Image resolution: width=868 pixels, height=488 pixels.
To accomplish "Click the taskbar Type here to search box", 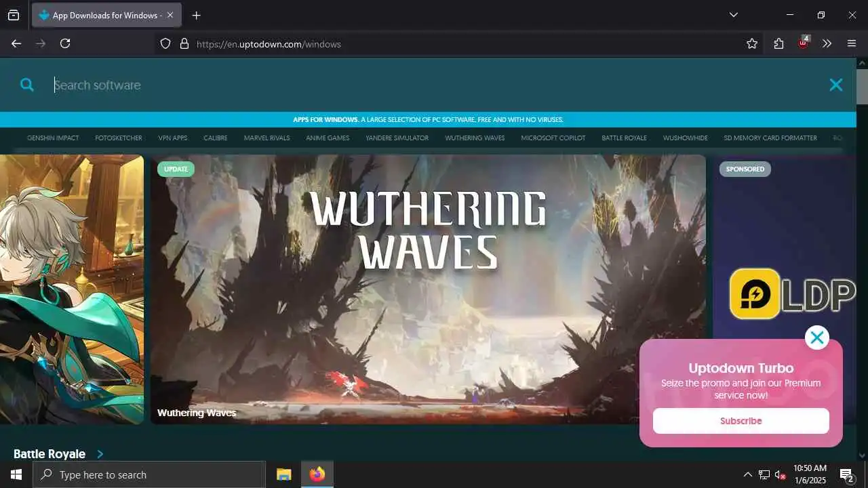I will (149, 474).
